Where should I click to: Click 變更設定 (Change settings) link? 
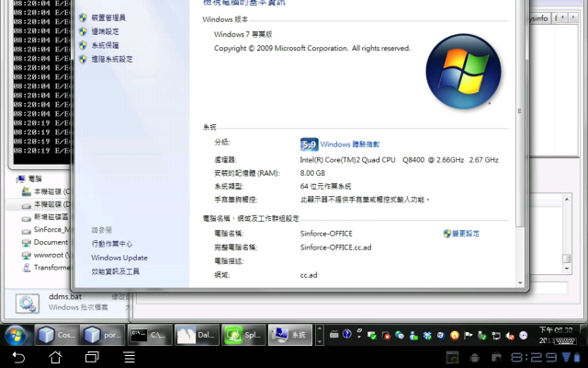(466, 234)
